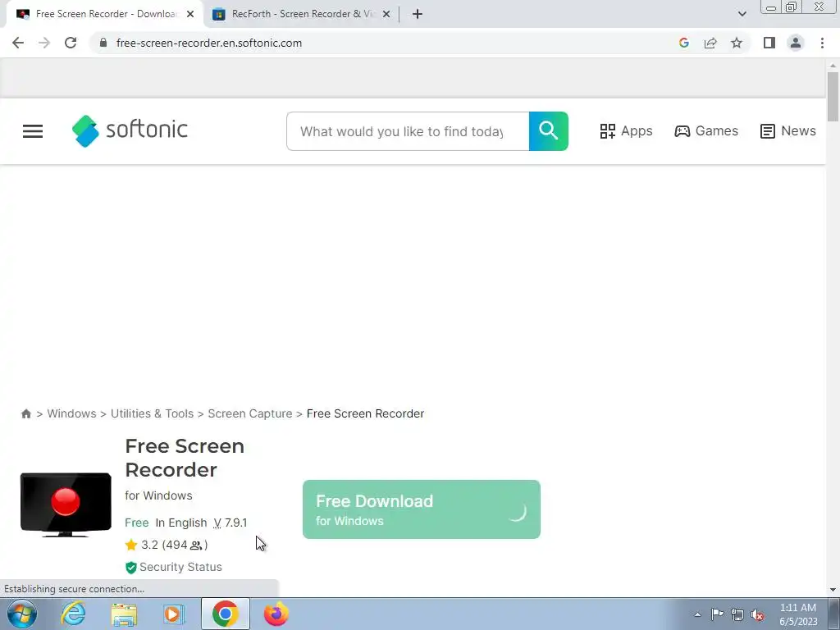Viewport: 840px width, 630px height.
Task: Open Chrome's three-dot menu
Action: point(822,43)
